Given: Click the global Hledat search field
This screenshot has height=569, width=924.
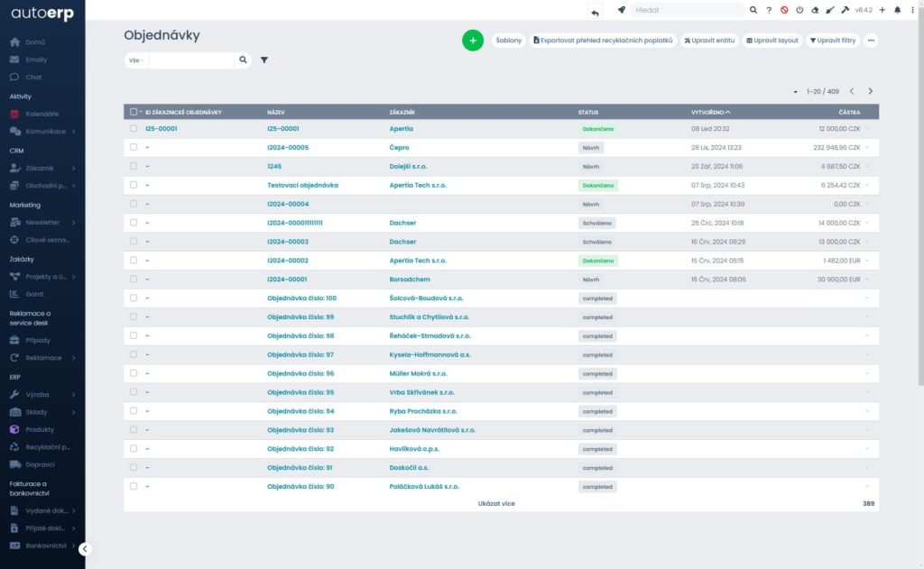Looking at the screenshot, I should [686, 10].
